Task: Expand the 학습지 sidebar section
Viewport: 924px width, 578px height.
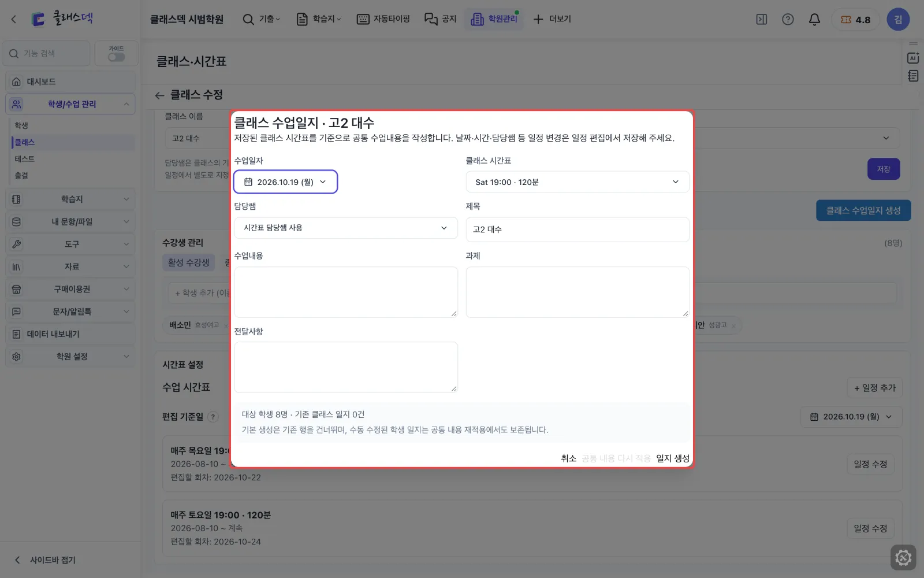Action: tap(70, 199)
